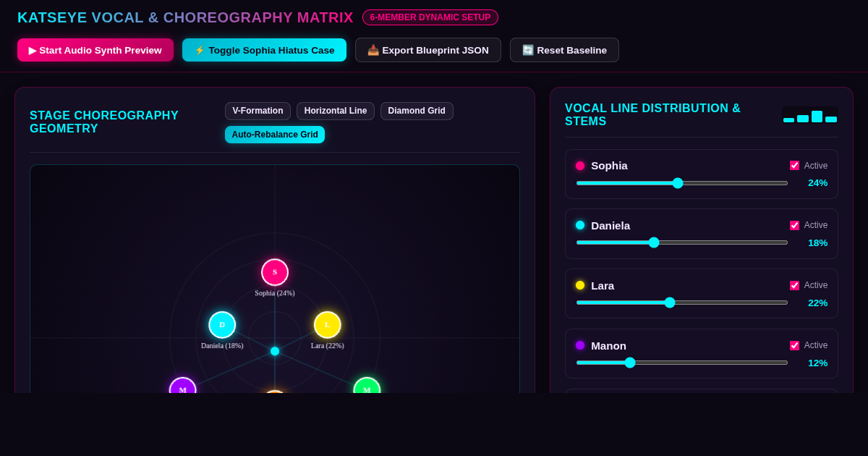Click Lara's 22% value
868x456 pixels.
pos(817,303)
